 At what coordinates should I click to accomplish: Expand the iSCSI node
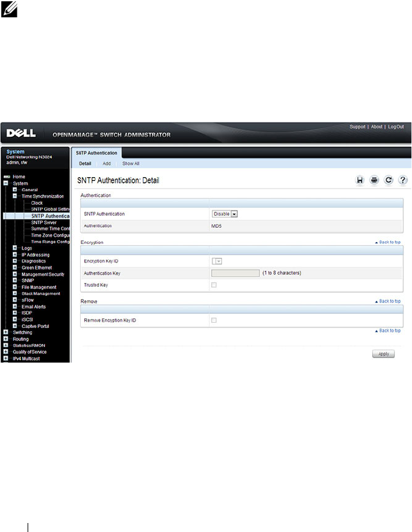coord(15,320)
